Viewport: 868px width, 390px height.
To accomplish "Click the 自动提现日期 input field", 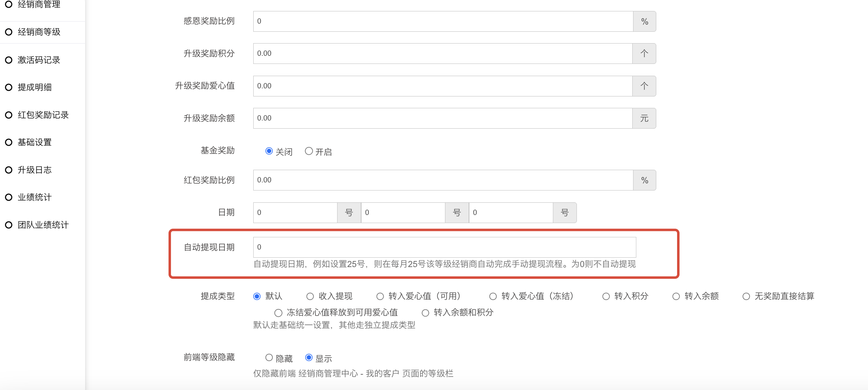I will (444, 247).
